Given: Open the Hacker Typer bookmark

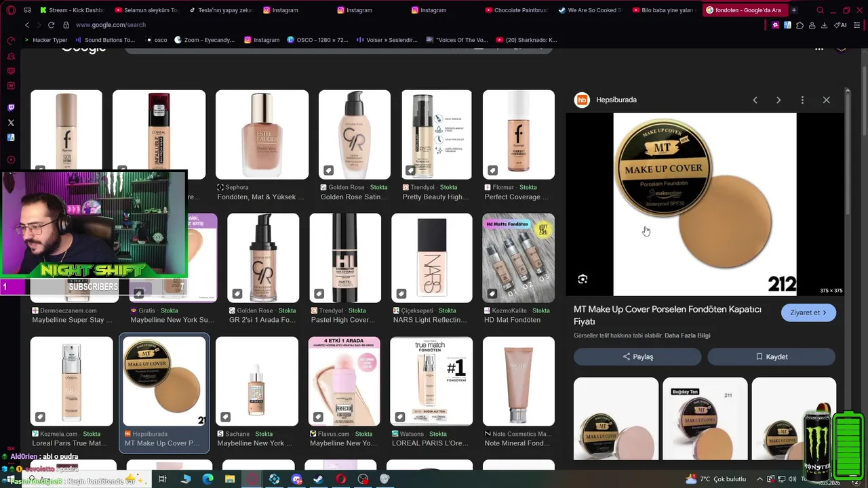Looking at the screenshot, I should 45,40.
